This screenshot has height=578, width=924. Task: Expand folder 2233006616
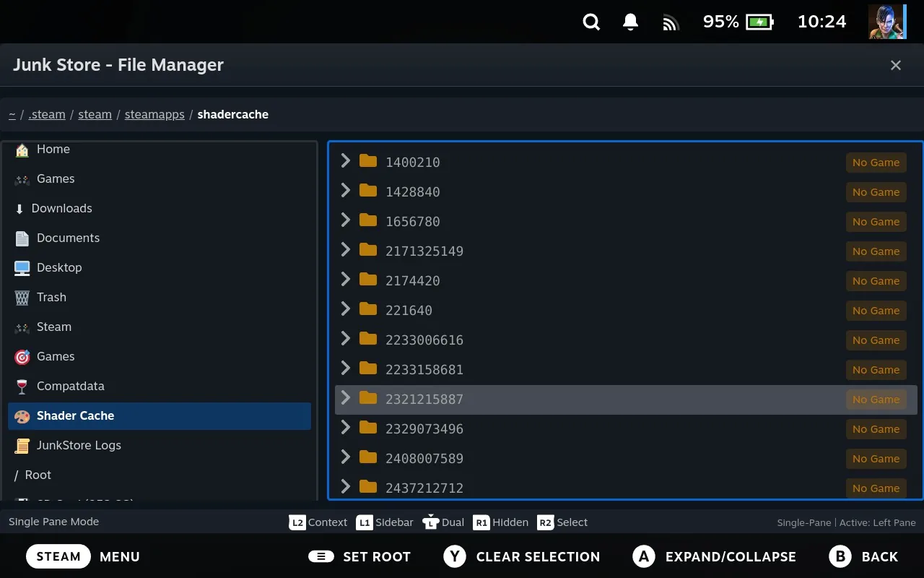(346, 338)
